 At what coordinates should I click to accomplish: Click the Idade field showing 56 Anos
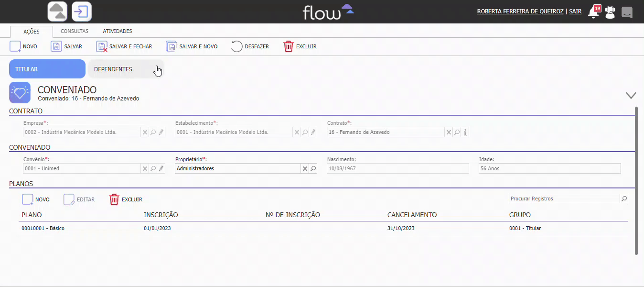coord(549,168)
